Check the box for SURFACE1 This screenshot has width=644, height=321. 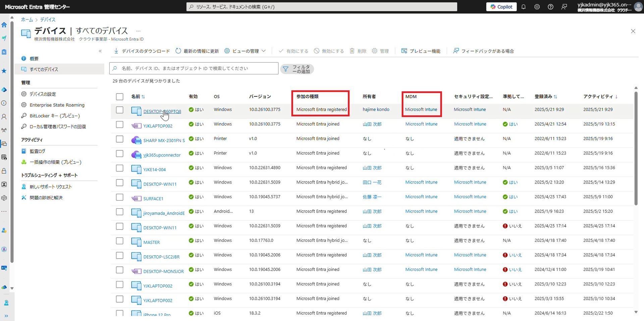120,197
